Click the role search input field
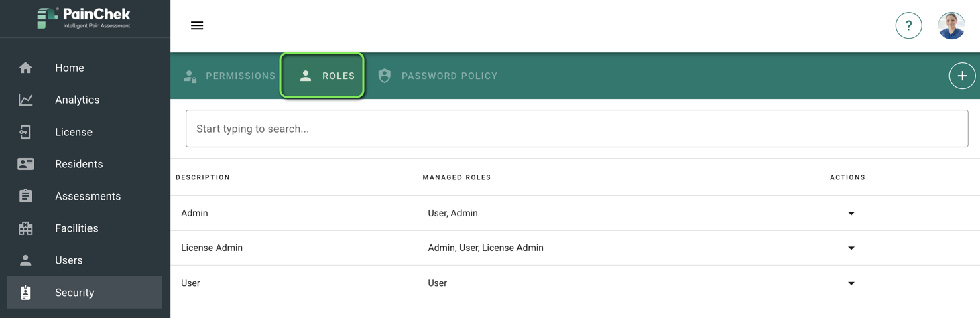 click(576, 129)
